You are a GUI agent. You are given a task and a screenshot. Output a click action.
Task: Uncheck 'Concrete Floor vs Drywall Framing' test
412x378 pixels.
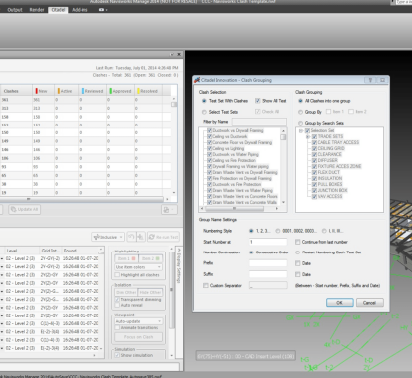click(x=209, y=142)
